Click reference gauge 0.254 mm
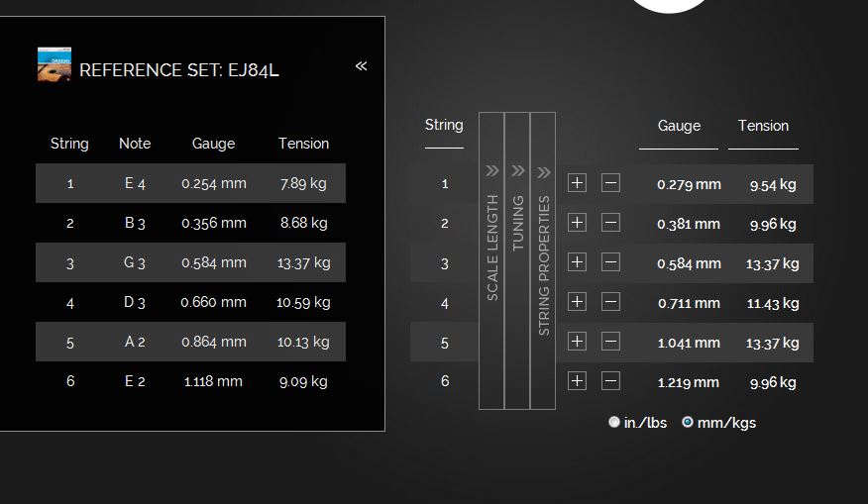The image size is (868, 504). point(214,183)
